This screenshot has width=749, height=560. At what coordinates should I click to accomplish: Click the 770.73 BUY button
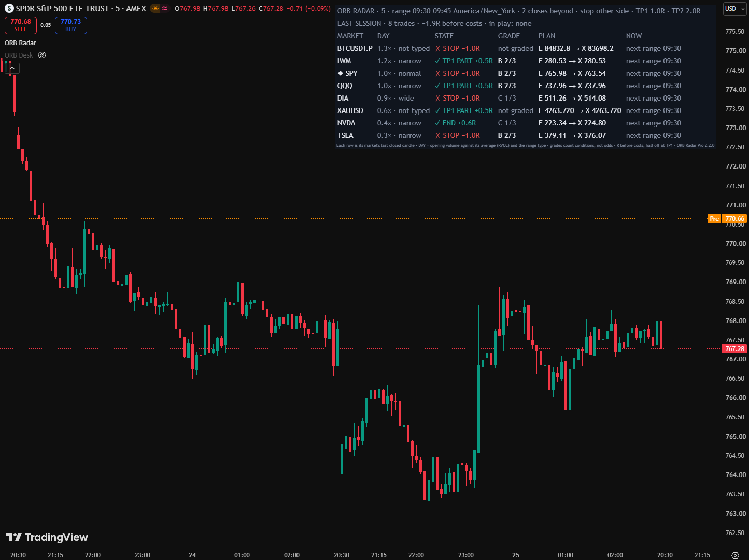click(71, 25)
